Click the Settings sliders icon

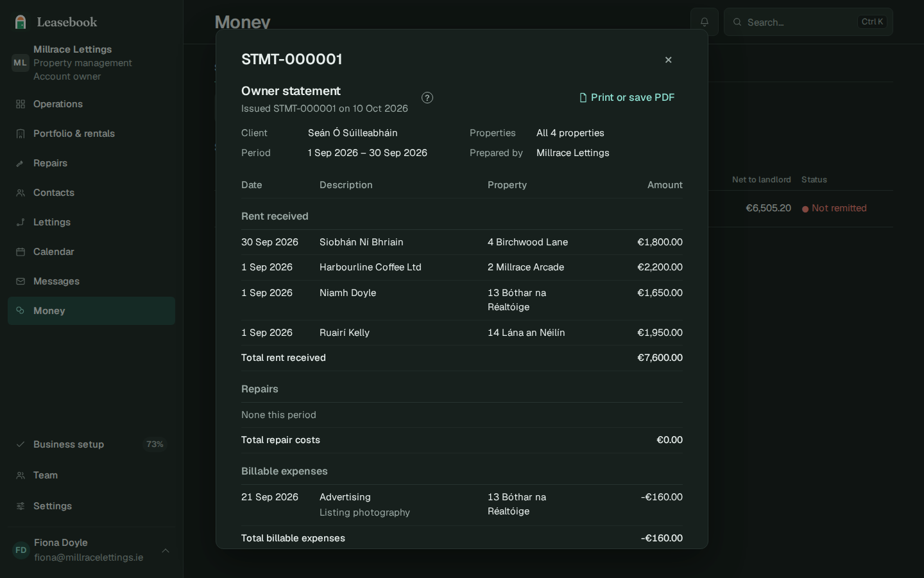tap(21, 506)
